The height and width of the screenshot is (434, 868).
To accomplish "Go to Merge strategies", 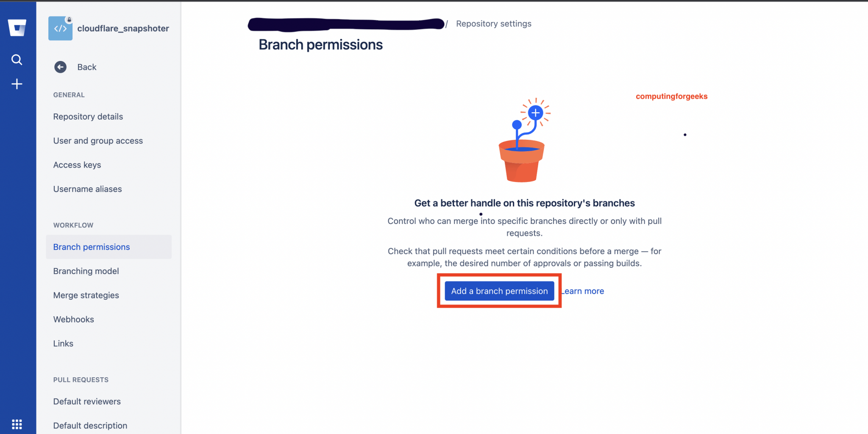I will coord(86,295).
